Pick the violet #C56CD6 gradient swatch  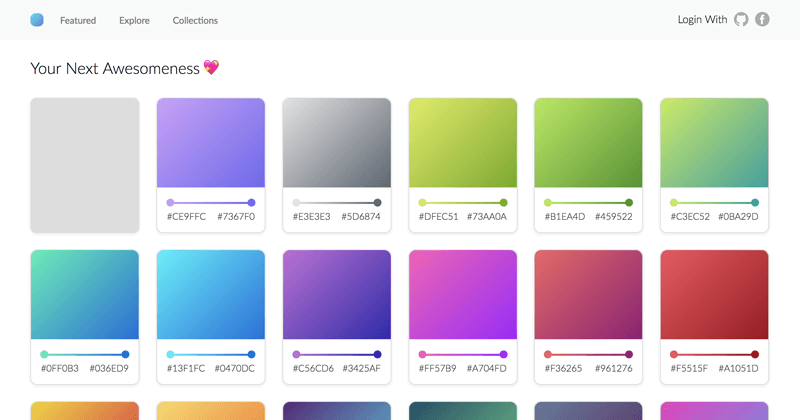pyautogui.click(x=337, y=294)
